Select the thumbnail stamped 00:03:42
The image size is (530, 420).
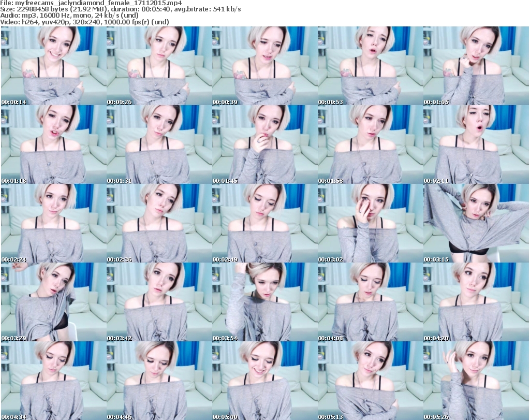click(x=159, y=302)
